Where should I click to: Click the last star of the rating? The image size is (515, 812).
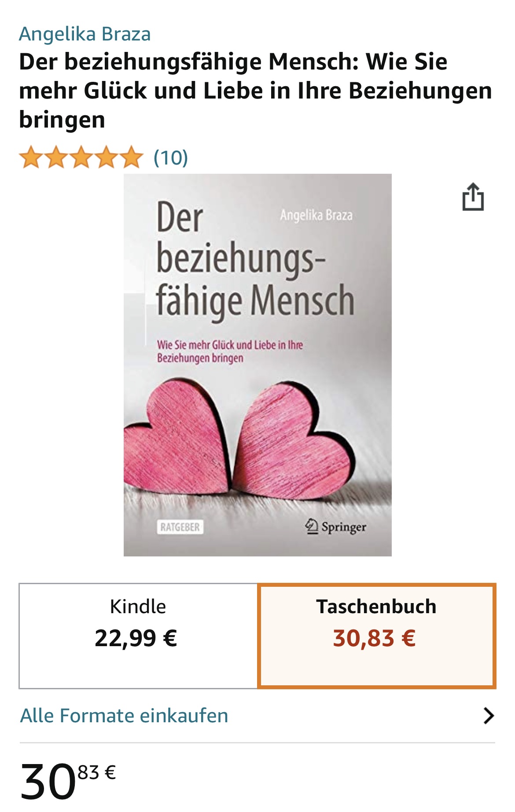click(x=131, y=158)
